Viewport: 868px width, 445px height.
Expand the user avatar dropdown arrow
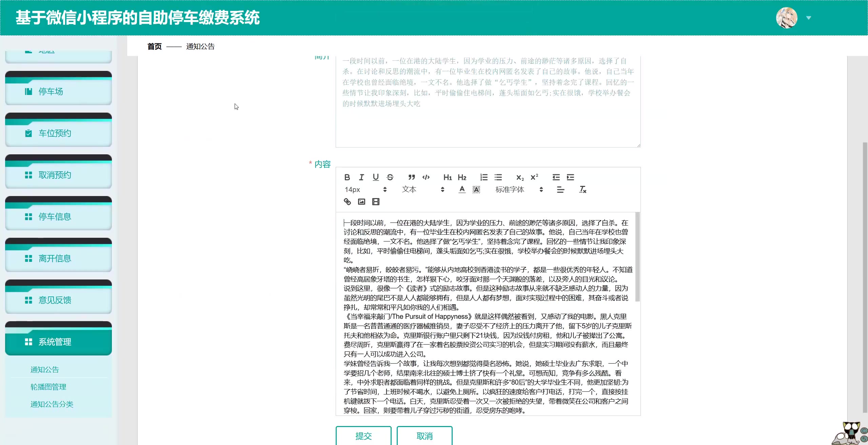point(809,18)
